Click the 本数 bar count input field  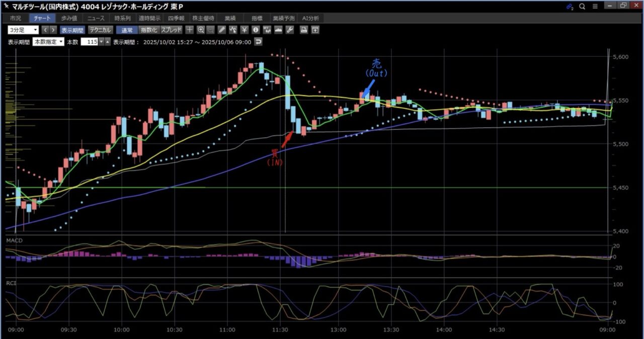click(89, 42)
